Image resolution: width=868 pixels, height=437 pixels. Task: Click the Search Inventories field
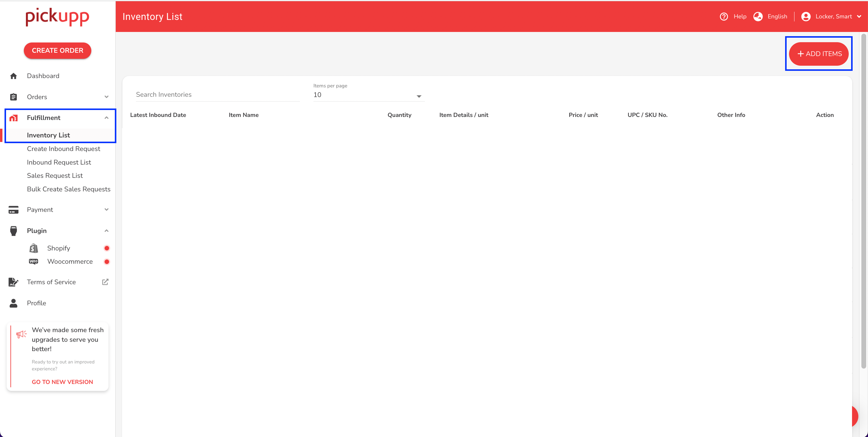point(218,95)
